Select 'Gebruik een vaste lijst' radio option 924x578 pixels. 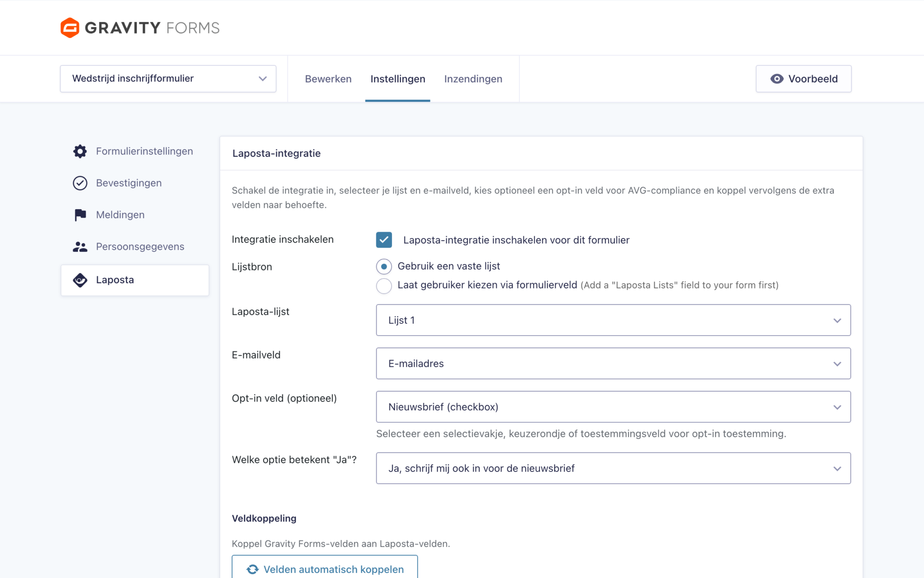coord(384,266)
